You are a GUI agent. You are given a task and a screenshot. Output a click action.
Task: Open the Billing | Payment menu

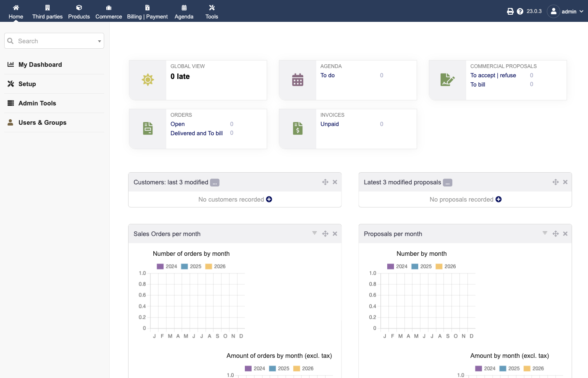tap(147, 11)
